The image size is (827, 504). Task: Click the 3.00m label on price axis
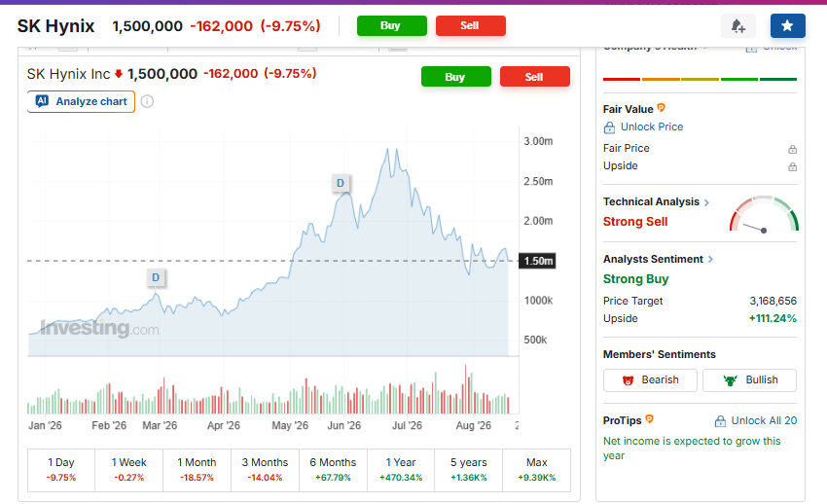click(x=538, y=141)
